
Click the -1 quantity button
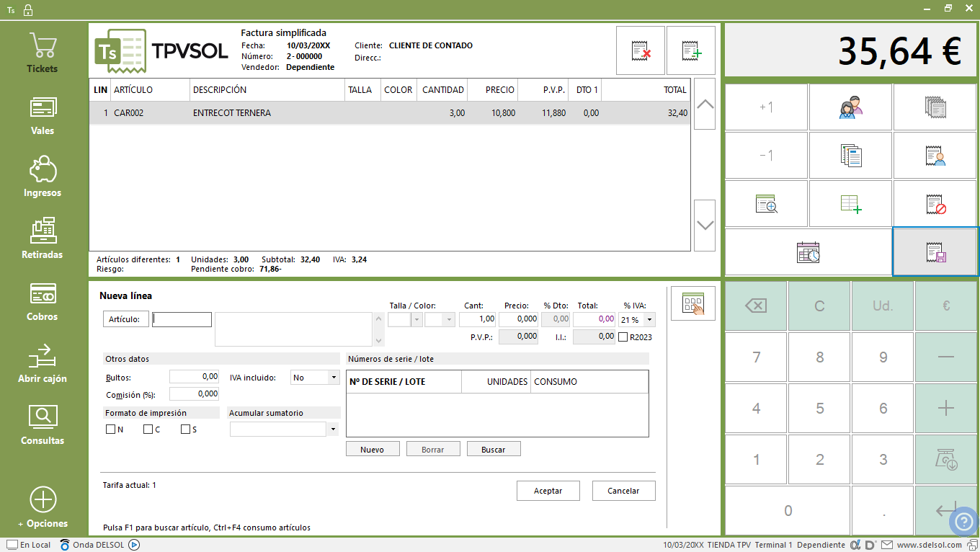(x=766, y=156)
